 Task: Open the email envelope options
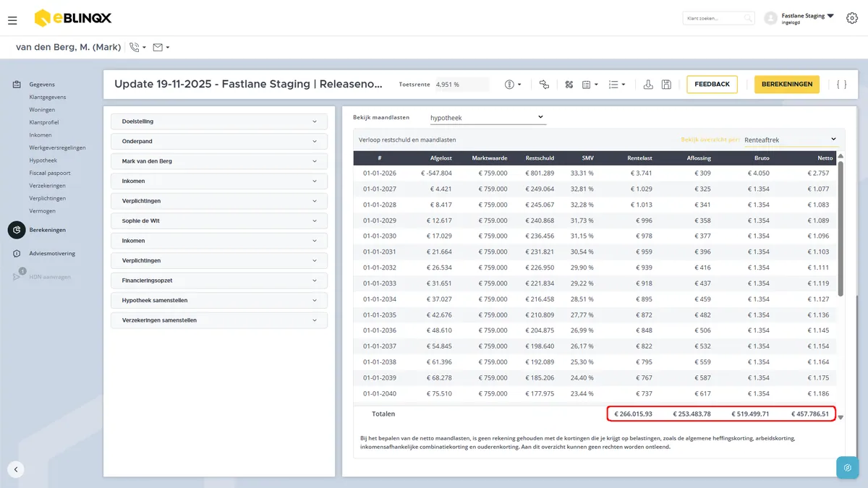click(161, 48)
